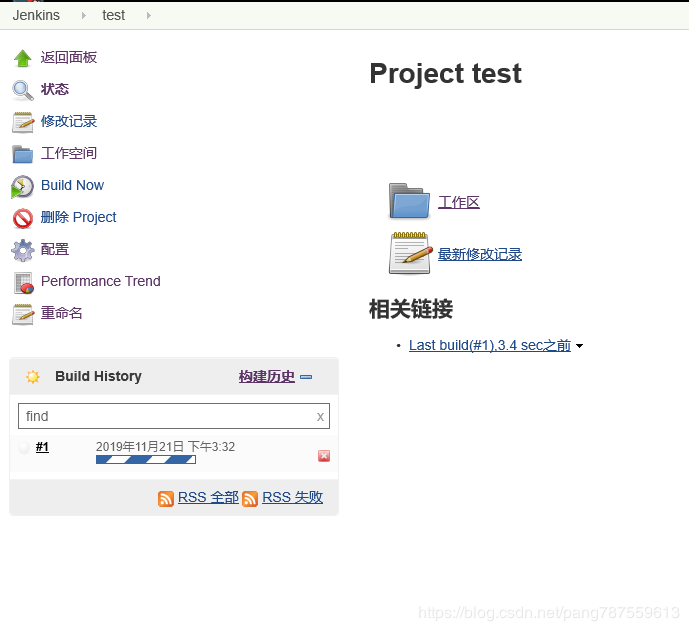689x631 pixels.
Task: Click the notepad icon beside 修改记录
Action: point(22,122)
